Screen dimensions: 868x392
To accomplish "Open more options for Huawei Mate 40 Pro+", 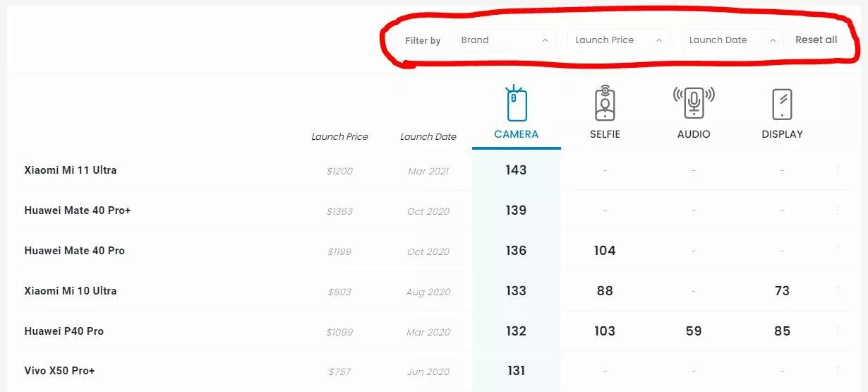I will [x=838, y=210].
